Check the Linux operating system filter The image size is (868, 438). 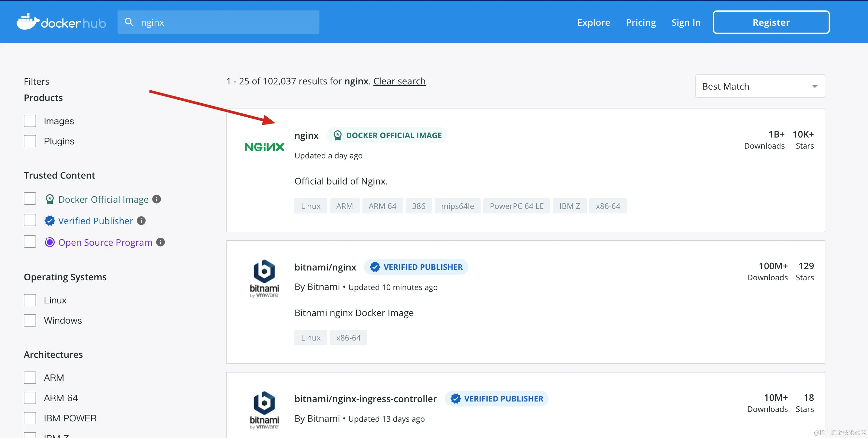point(30,300)
